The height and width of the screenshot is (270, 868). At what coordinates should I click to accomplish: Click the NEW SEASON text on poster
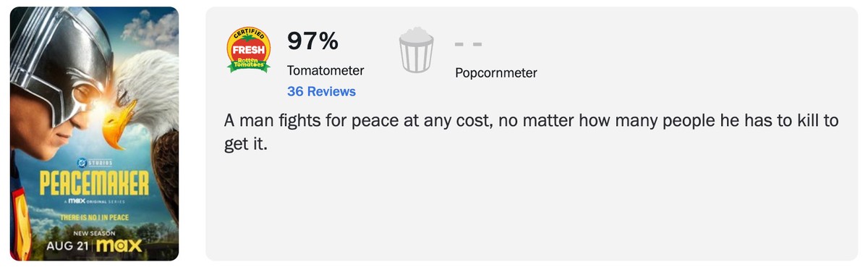(x=95, y=232)
